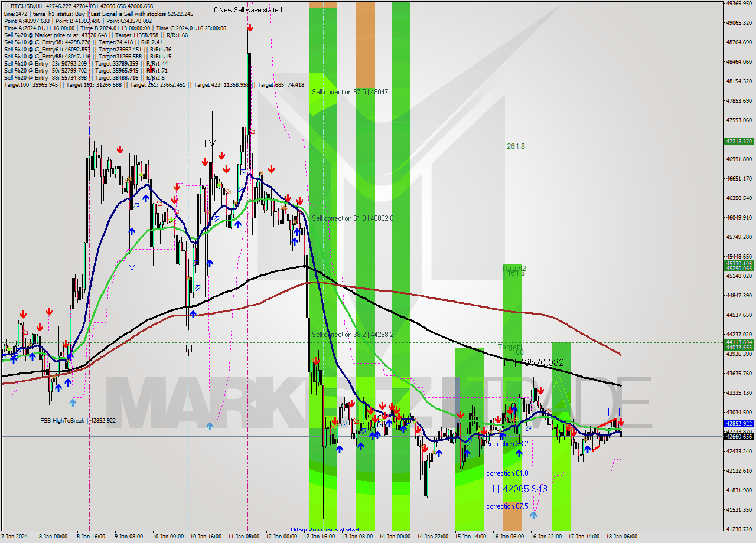
Task: Click the gray 42660.656 current price tag
Action: click(739, 436)
